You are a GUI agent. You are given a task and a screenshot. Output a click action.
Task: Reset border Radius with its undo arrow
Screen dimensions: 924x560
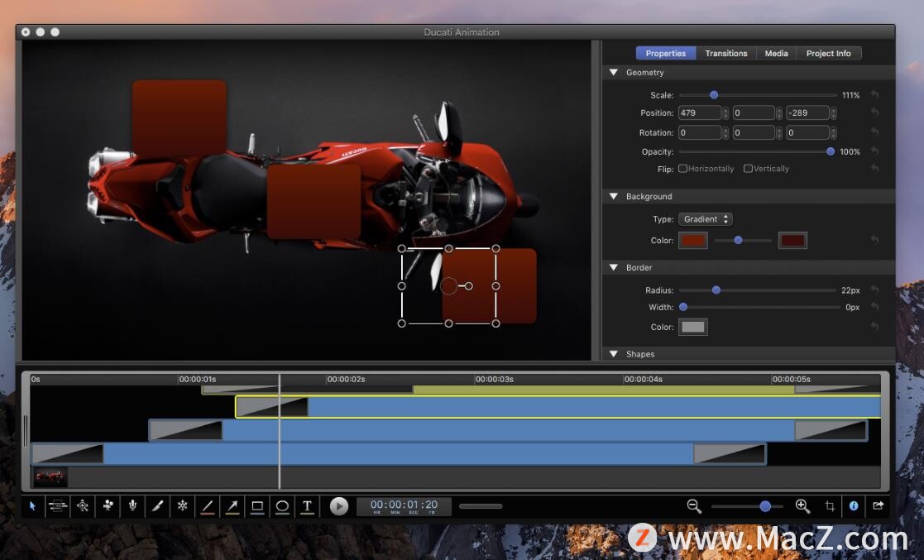pos(875,290)
